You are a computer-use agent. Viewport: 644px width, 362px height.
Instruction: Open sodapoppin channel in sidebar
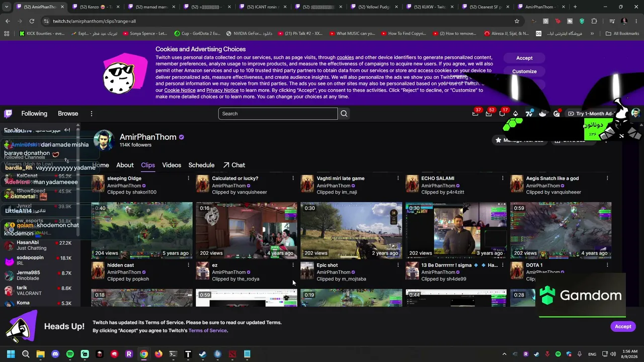tap(39, 260)
